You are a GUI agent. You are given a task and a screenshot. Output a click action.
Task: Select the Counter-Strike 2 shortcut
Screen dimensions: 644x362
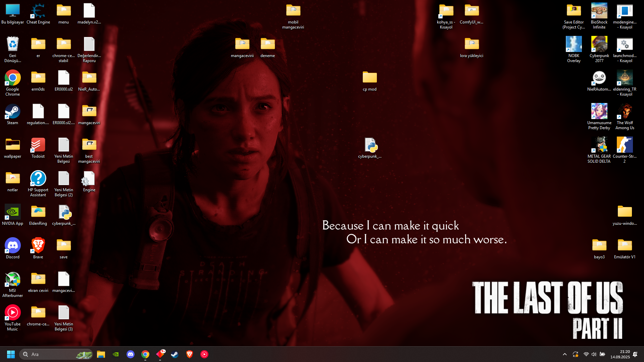[x=625, y=150]
